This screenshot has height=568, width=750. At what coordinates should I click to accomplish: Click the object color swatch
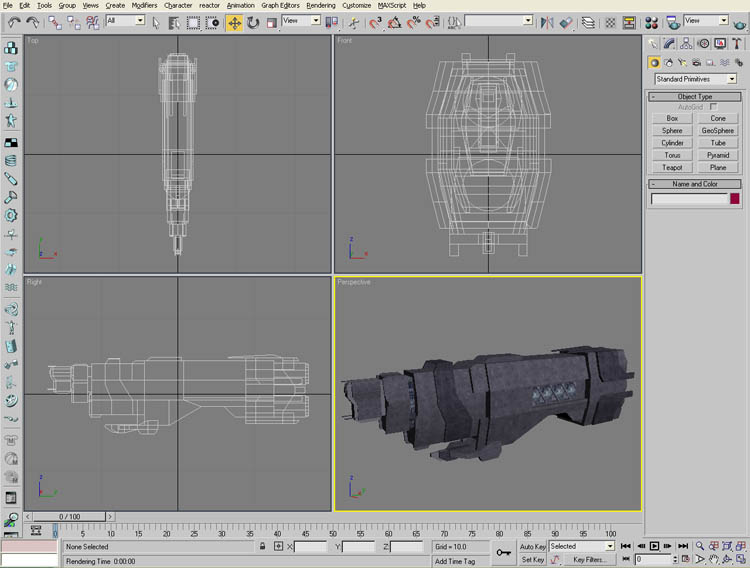[735, 199]
